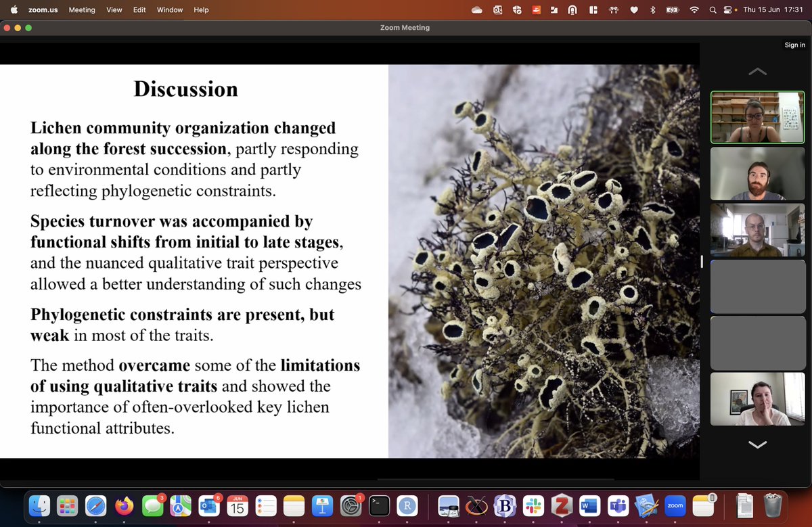Click the gallery panel divider handle
This screenshot has width=812, height=527.
click(x=702, y=261)
